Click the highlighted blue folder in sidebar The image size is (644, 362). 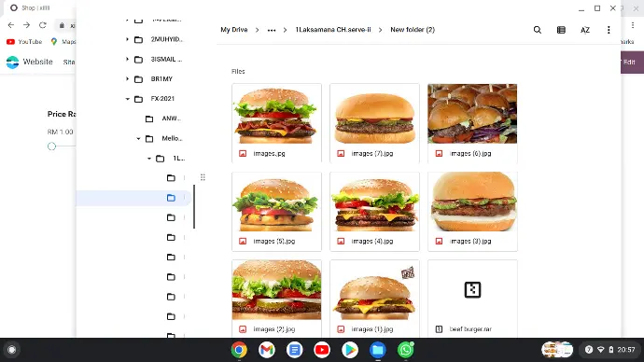(x=172, y=198)
